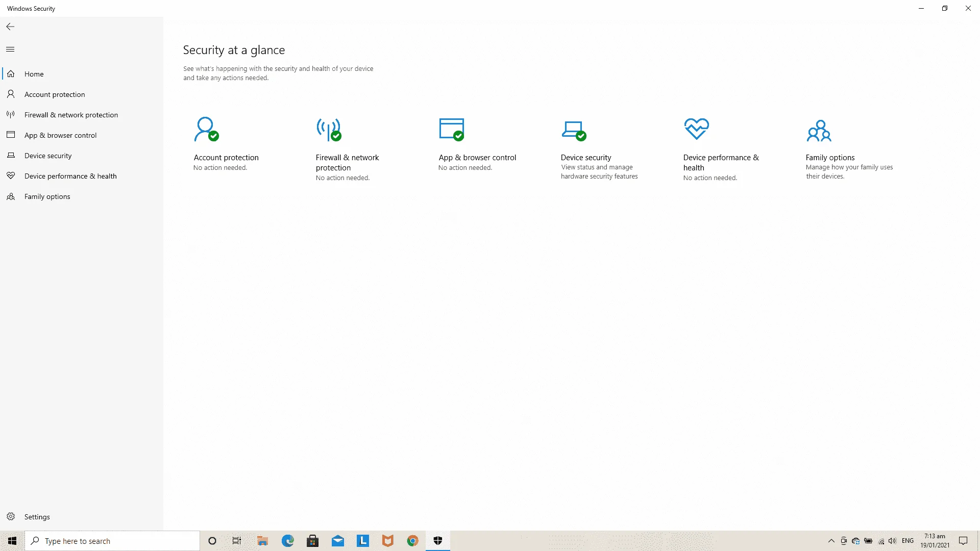The height and width of the screenshot is (551, 980).
Task: Open Task View on the taskbar
Action: [x=237, y=541]
